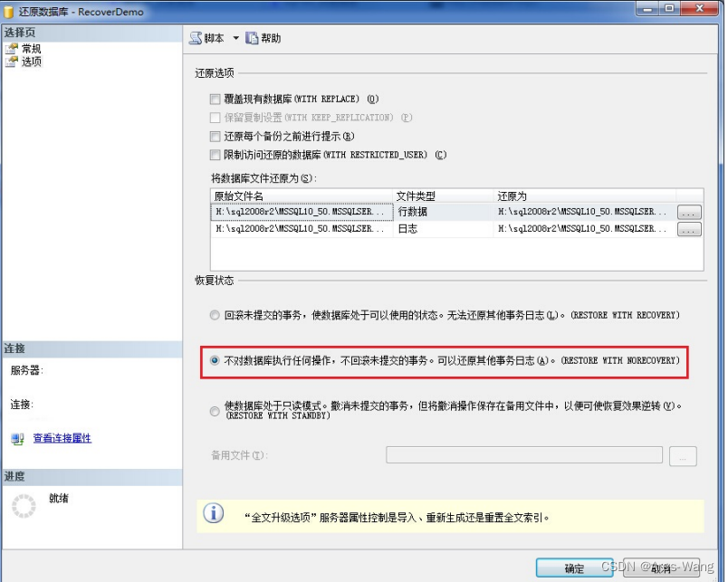Screen dimensions: 728x582
Task: Open 查看连接属性 link
Action: [x=62, y=438]
